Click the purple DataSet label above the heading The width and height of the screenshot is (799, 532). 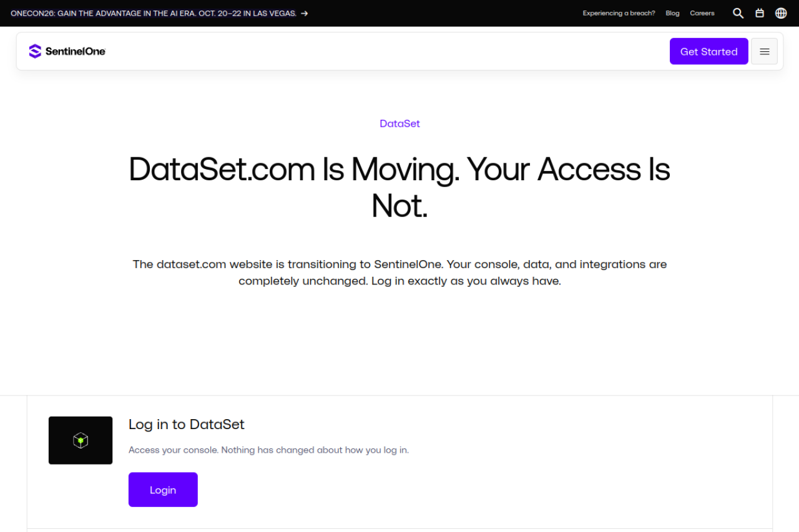[x=399, y=123]
